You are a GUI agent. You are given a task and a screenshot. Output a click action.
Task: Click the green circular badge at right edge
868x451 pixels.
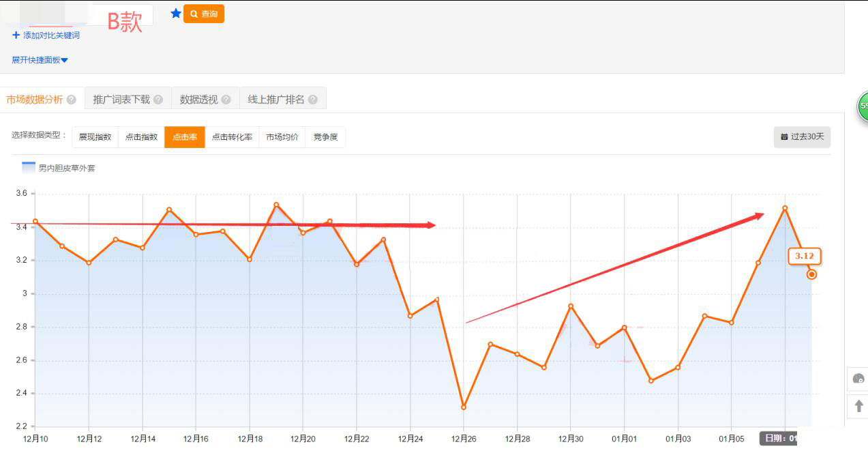[863, 106]
